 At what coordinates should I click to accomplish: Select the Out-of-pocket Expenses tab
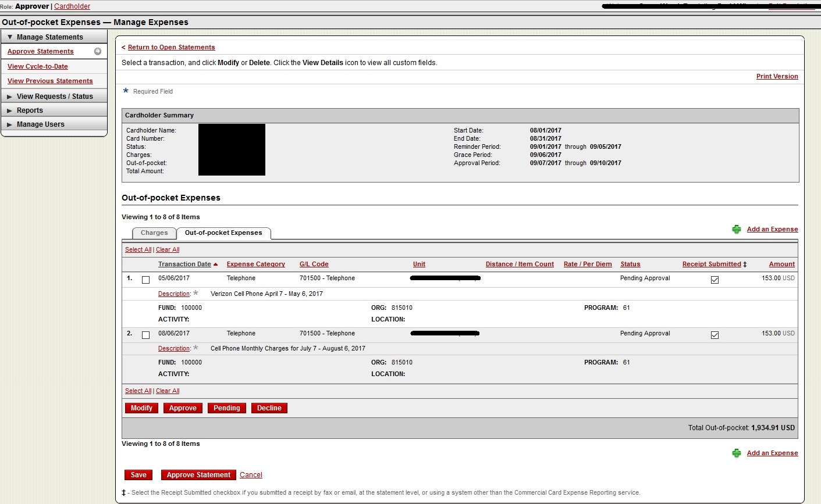(223, 233)
